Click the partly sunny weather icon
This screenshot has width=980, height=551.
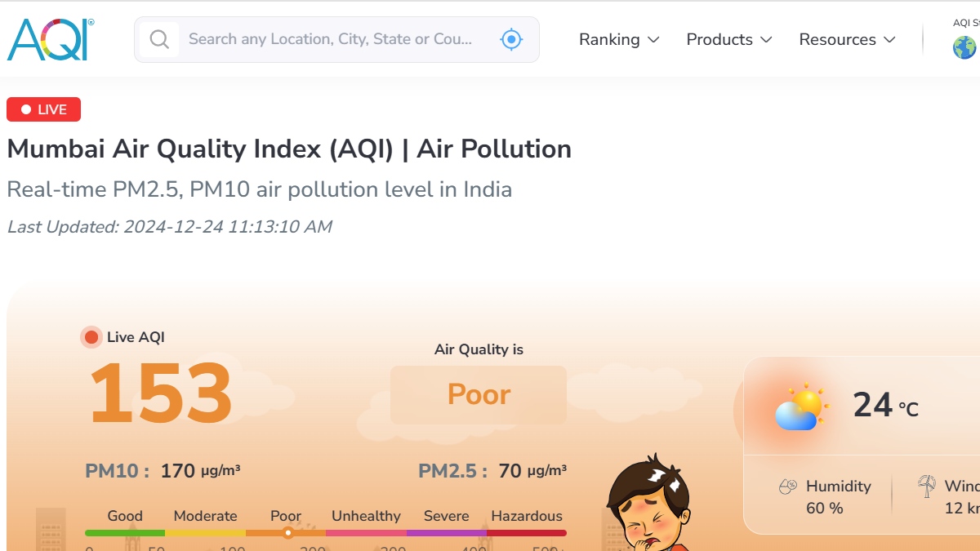[x=800, y=407]
